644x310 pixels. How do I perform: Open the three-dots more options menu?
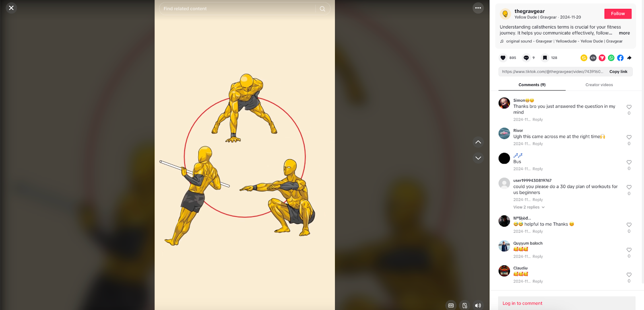tap(478, 8)
